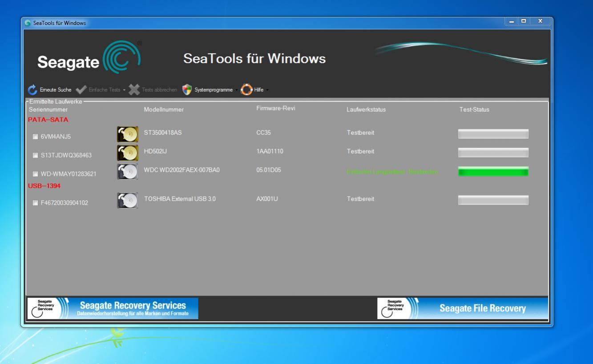This screenshot has height=364, width=593.
Task: Minimize the SeaTools window
Action: (511, 21)
